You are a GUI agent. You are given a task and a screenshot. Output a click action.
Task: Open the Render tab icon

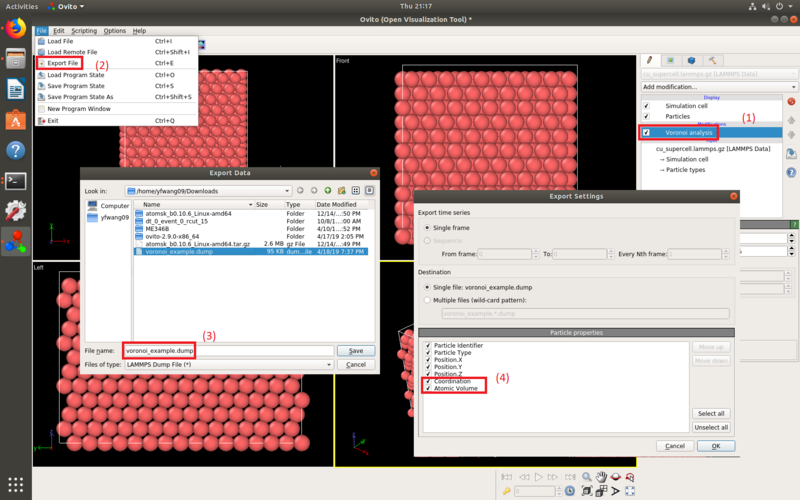coord(670,60)
